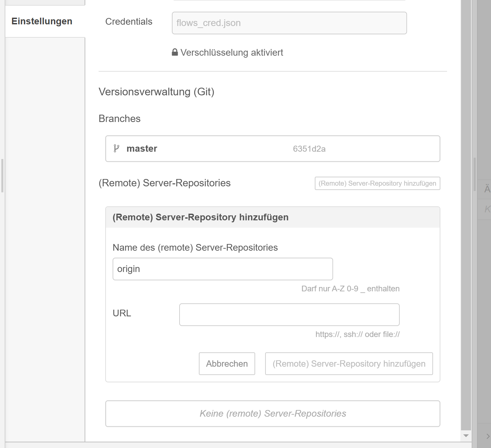This screenshot has height=448, width=491.
Task: Click the small add-repository button beside the Server-Repositories heading
Action: pos(377,183)
